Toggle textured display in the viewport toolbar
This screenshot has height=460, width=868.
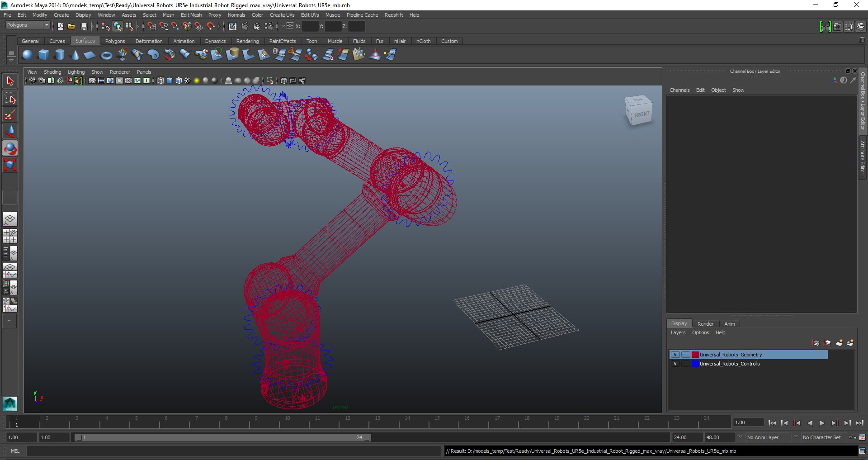coord(187,81)
